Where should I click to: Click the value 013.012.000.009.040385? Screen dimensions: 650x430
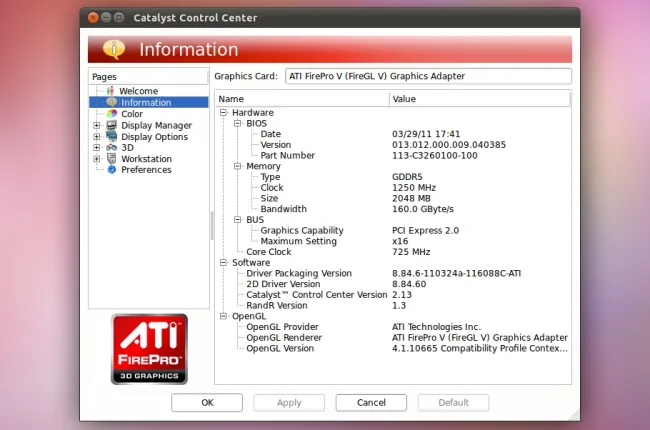[x=449, y=145]
